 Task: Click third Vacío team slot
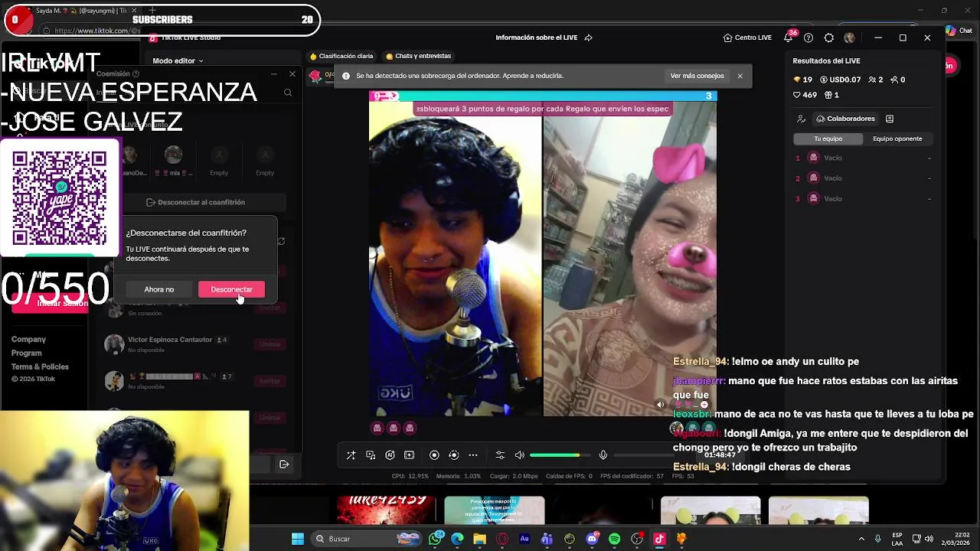[862, 199]
